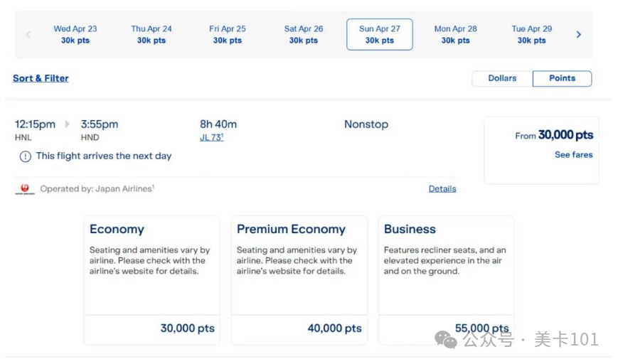Select Thu Apr 24 date tab

(x=151, y=35)
